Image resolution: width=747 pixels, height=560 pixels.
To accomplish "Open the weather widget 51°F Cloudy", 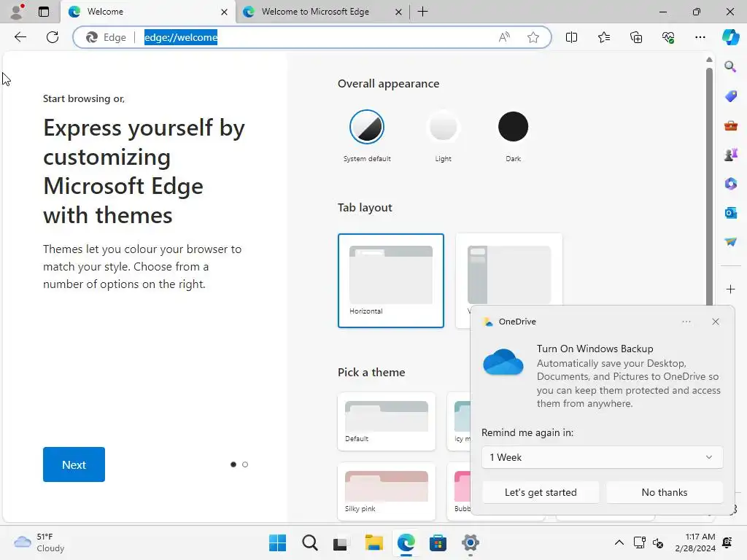I will tap(39, 542).
